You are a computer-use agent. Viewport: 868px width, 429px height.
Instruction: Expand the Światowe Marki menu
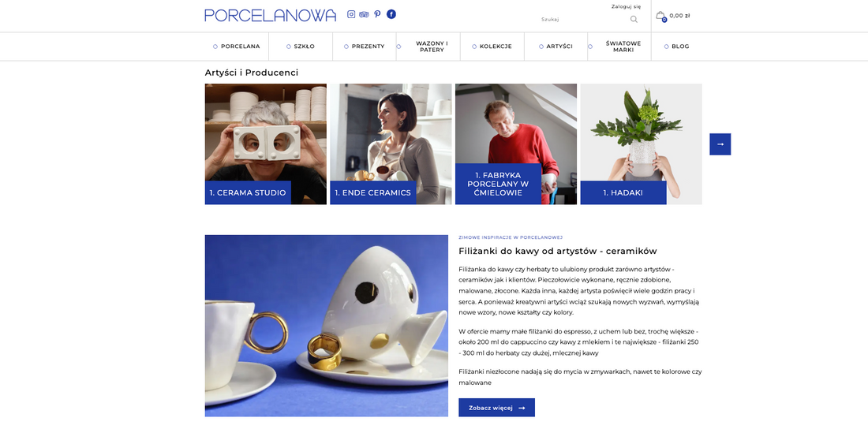619,47
